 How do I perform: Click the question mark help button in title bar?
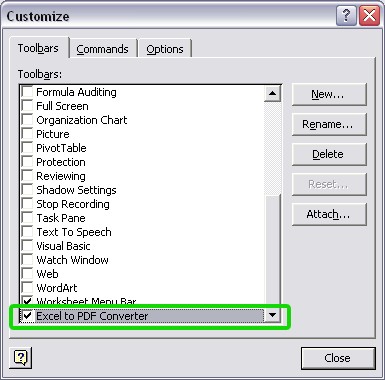346,15
